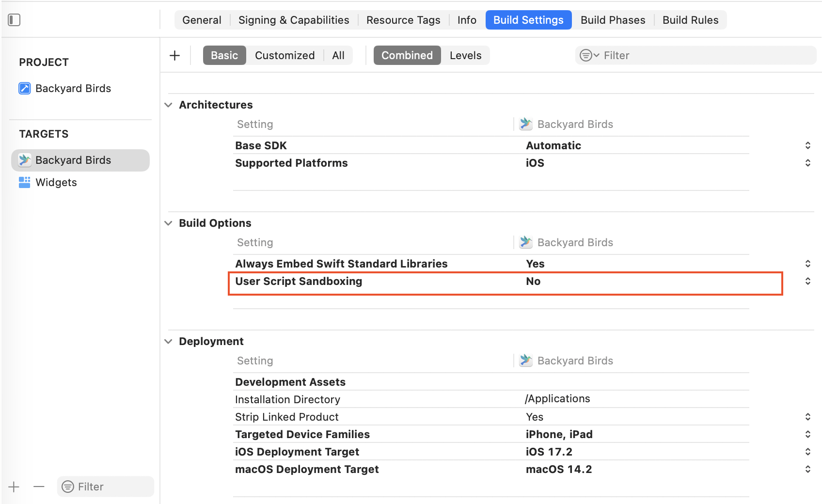Switch to Customized settings view
The image size is (822, 504).
click(x=285, y=56)
